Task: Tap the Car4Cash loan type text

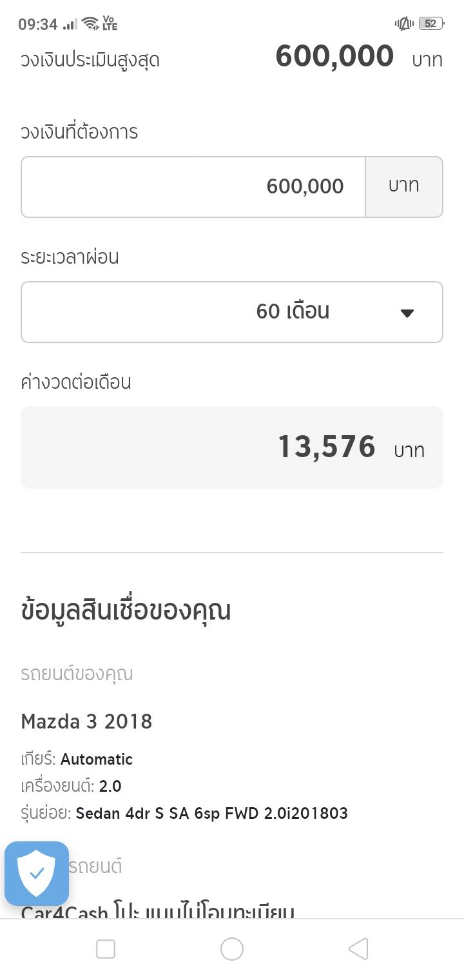Action: point(158,910)
